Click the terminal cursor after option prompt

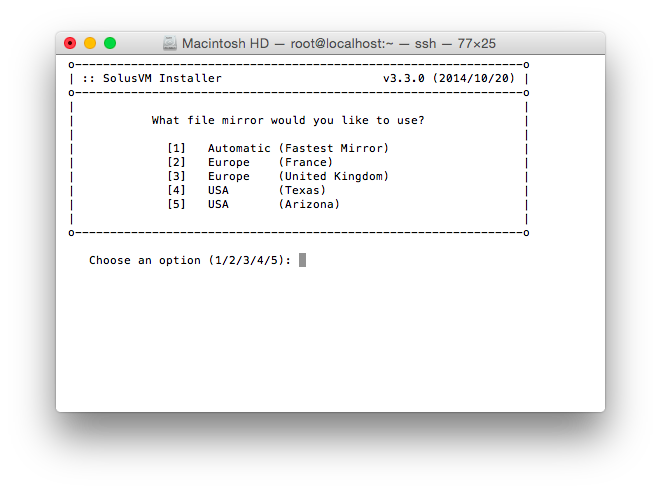(x=302, y=260)
